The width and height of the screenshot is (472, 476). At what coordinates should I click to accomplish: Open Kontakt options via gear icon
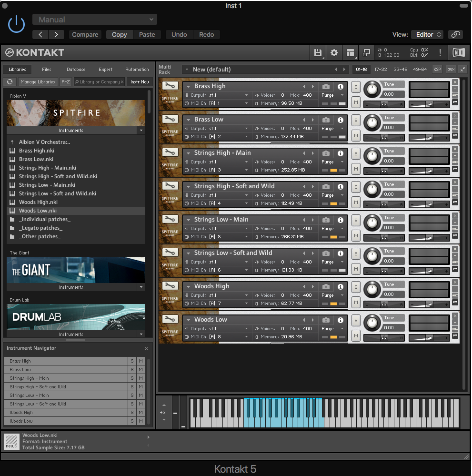pos(334,53)
